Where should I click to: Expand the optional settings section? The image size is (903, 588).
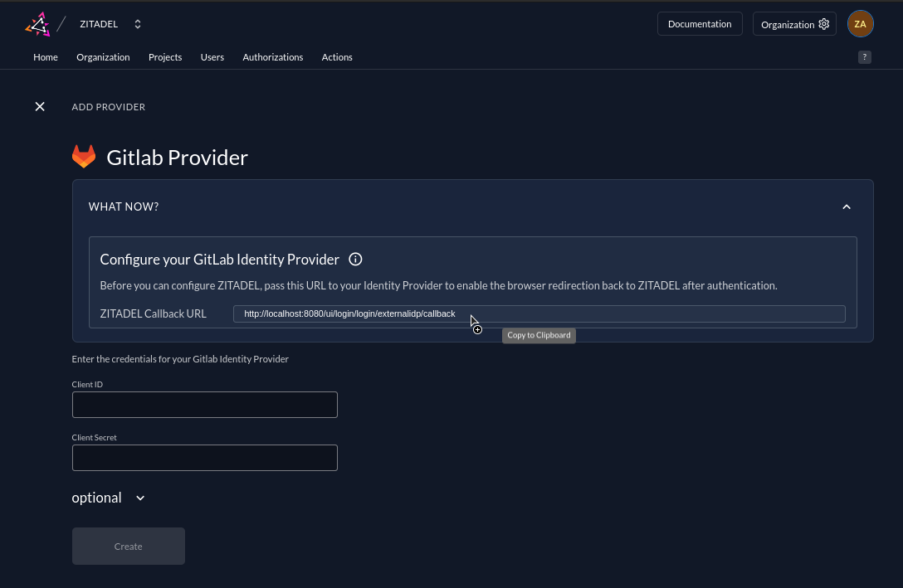coord(108,498)
